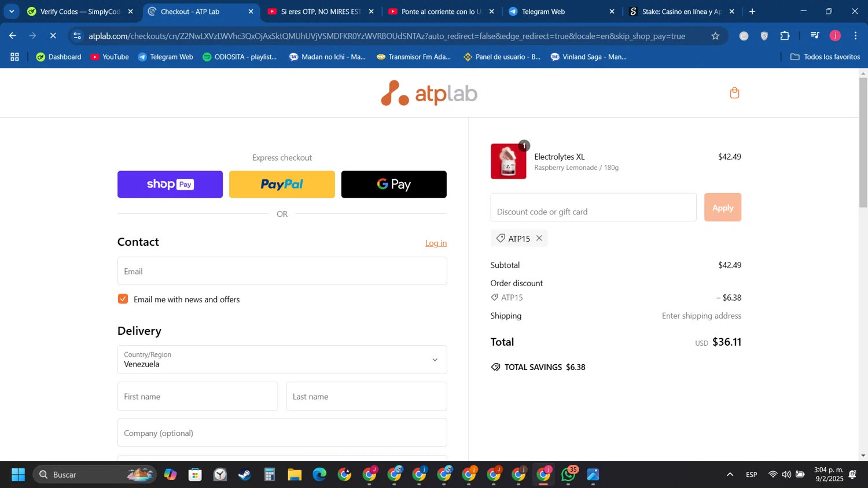Open Microsoft Store from the taskbar
This screenshot has height=488, width=868.
(x=195, y=475)
